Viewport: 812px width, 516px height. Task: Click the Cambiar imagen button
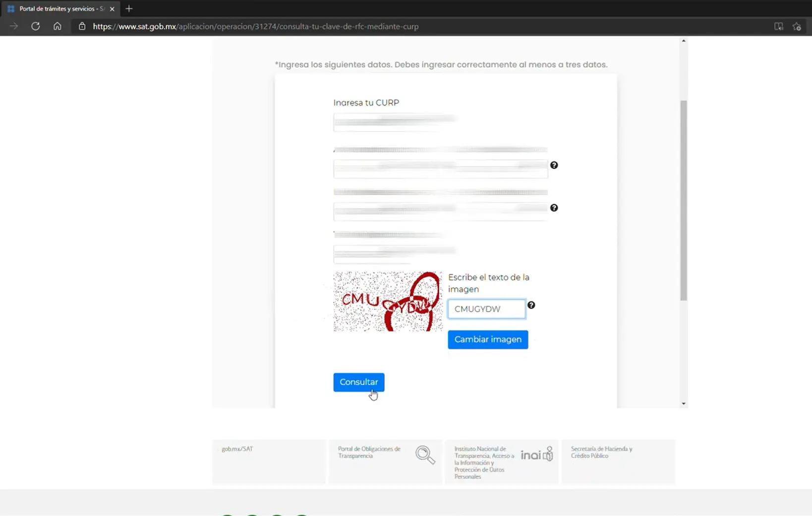(488, 339)
